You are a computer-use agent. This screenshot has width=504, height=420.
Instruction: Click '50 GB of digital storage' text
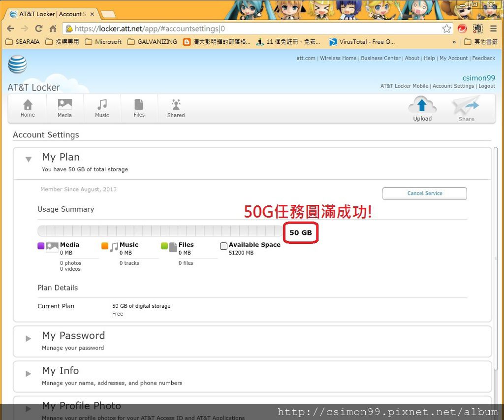coord(141,306)
